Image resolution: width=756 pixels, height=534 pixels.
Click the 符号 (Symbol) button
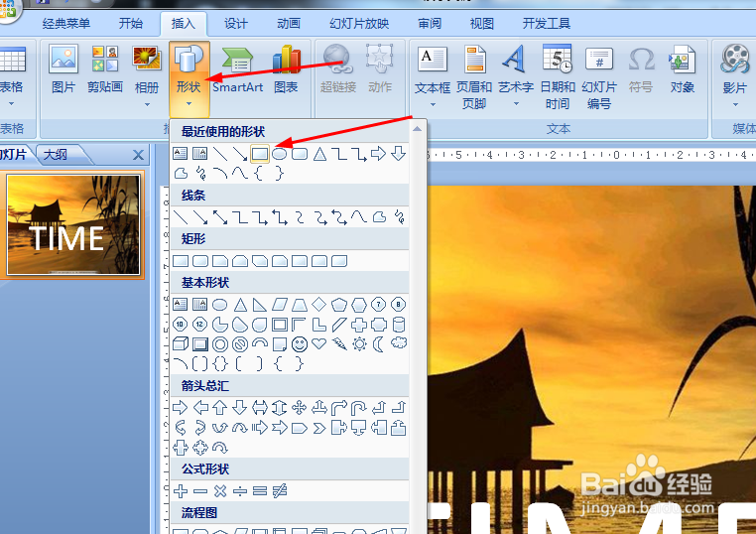(x=641, y=70)
